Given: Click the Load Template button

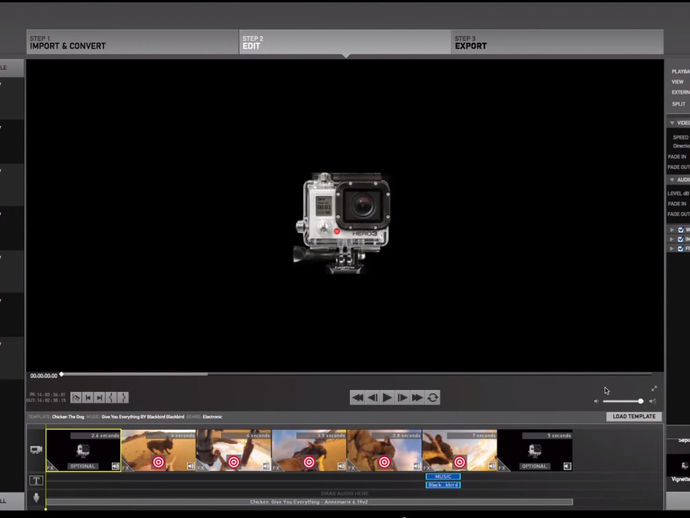Looking at the screenshot, I should click(x=634, y=416).
